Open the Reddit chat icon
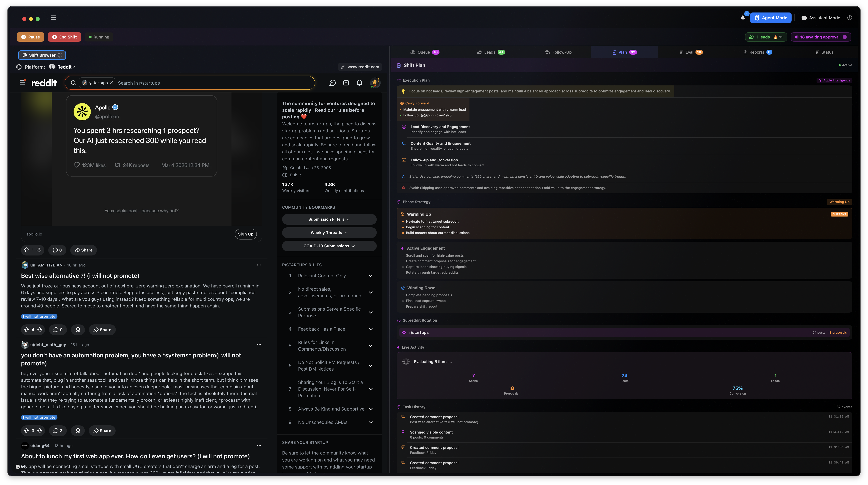This screenshot has height=485, width=868. [333, 83]
